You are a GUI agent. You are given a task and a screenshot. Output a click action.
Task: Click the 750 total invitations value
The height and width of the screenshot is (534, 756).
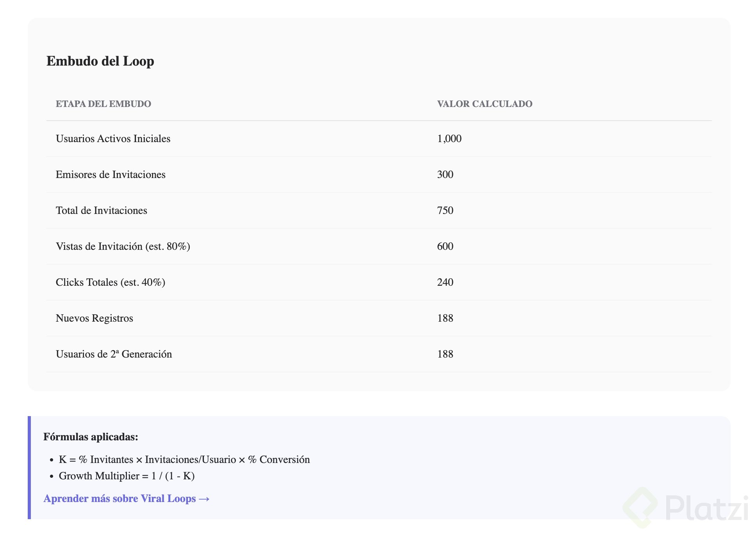[445, 210]
